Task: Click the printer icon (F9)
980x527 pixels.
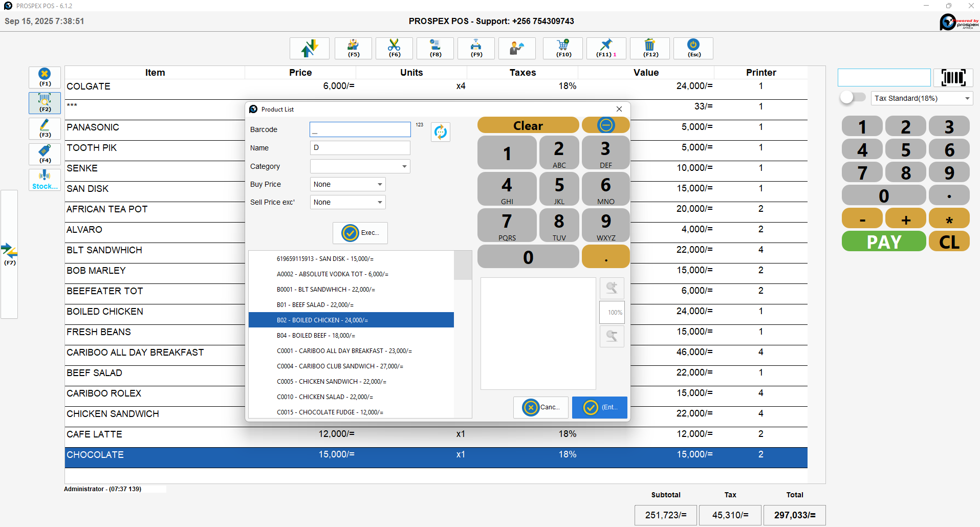Action: point(476,48)
